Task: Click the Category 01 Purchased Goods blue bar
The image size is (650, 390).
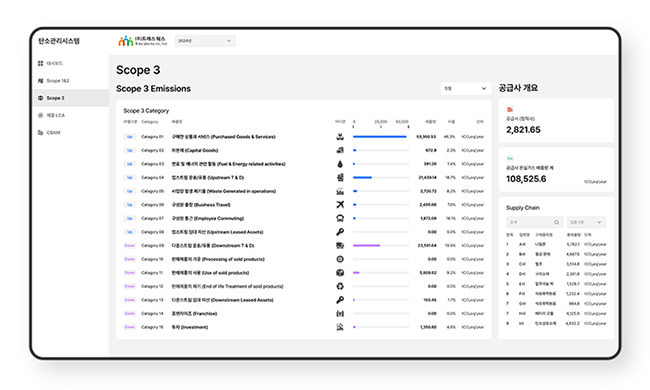Action: pyautogui.click(x=379, y=137)
